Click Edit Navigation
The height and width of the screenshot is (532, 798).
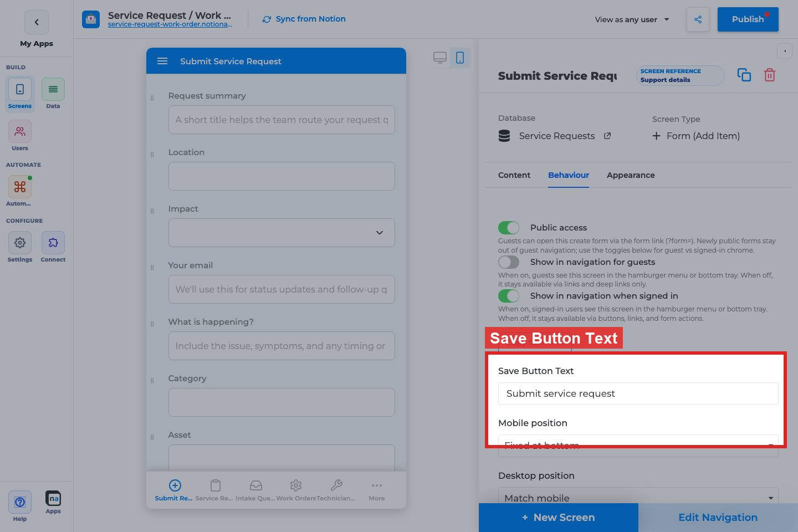(718, 518)
